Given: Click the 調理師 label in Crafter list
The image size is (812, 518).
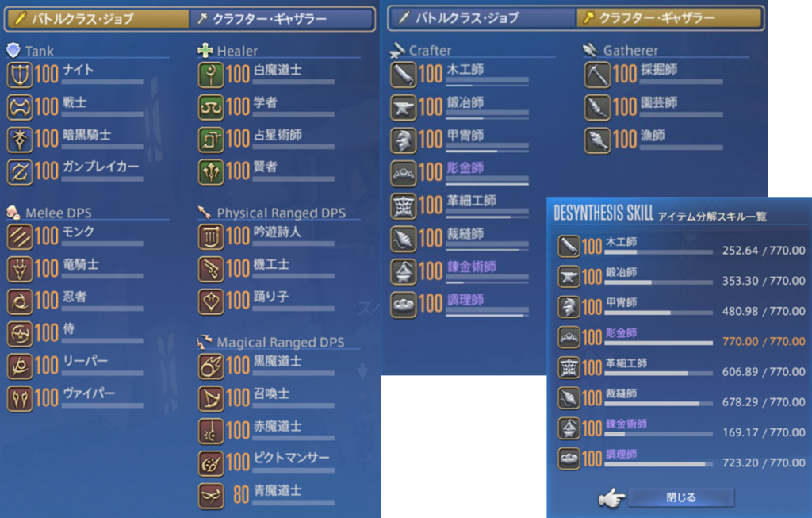Looking at the screenshot, I should [x=465, y=300].
